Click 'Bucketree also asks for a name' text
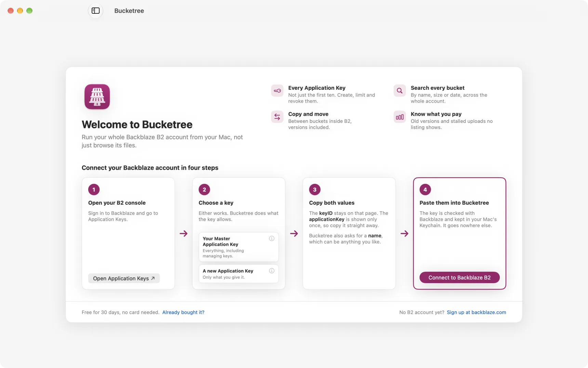 tap(346, 239)
